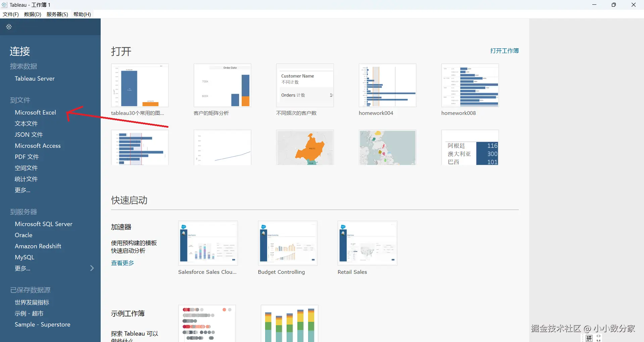Select 文本文件 connector
This screenshot has width=644, height=342.
[x=26, y=124]
